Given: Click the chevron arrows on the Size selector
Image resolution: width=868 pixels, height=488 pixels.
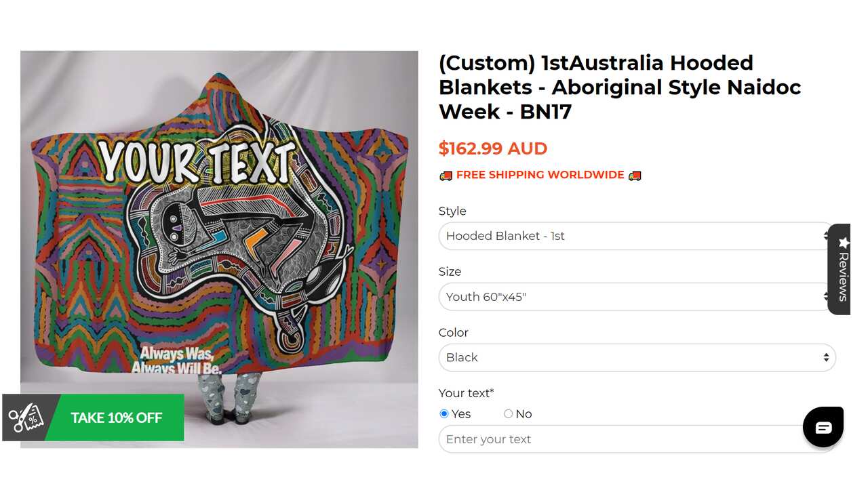Looking at the screenshot, I should point(826,296).
